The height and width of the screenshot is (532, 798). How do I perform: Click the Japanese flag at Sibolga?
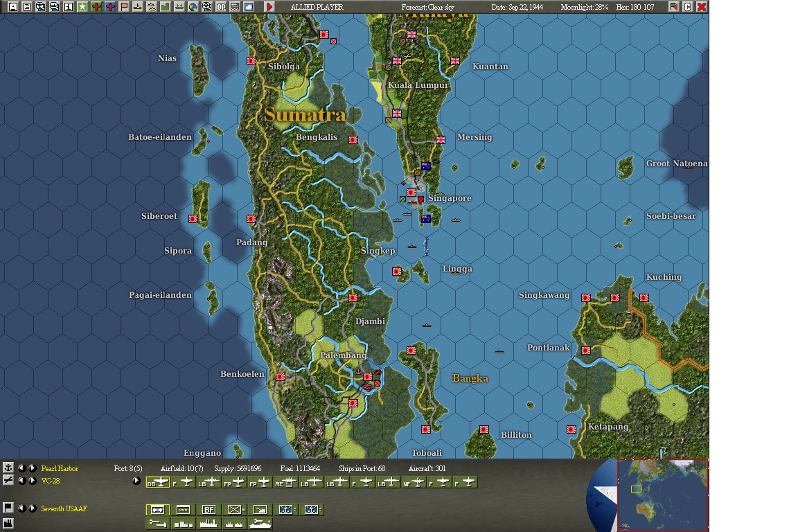(251, 60)
